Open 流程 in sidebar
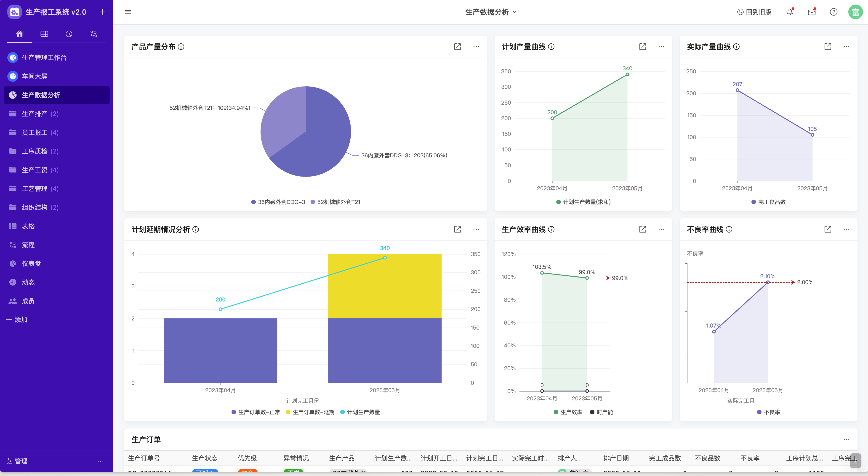The height and width of the screenshot is (476, 868). click(57, 245)
